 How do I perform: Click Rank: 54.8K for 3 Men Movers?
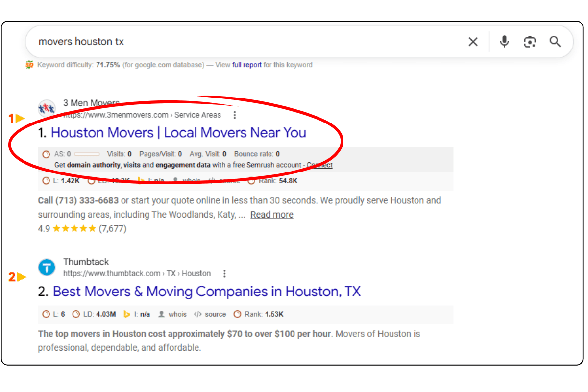click(x=278, y=181)
